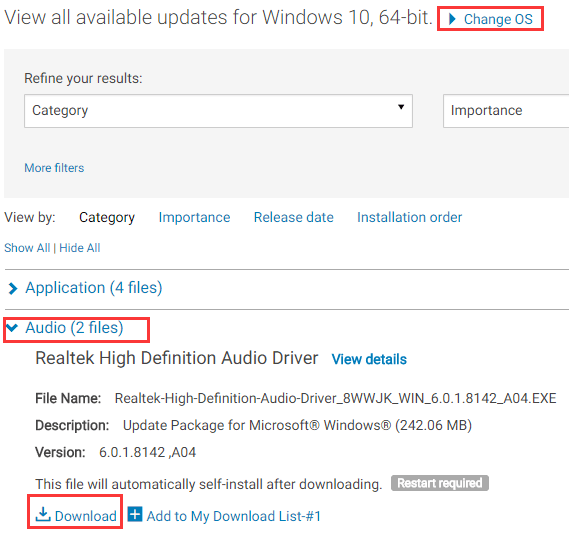Open View details for Realtek driver
This screenshot has width=569, height=534.
click(369, 359)
